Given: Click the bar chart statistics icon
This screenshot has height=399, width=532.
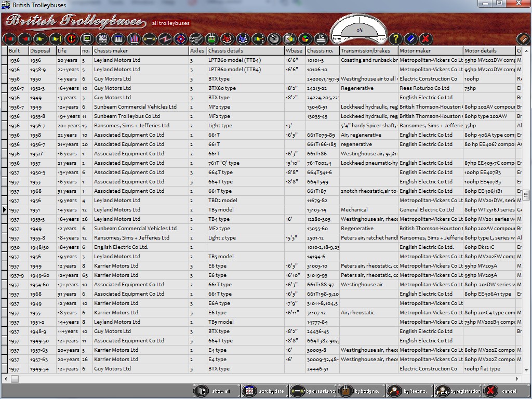Looking at the screenshot, I should [x=134, y=38].
